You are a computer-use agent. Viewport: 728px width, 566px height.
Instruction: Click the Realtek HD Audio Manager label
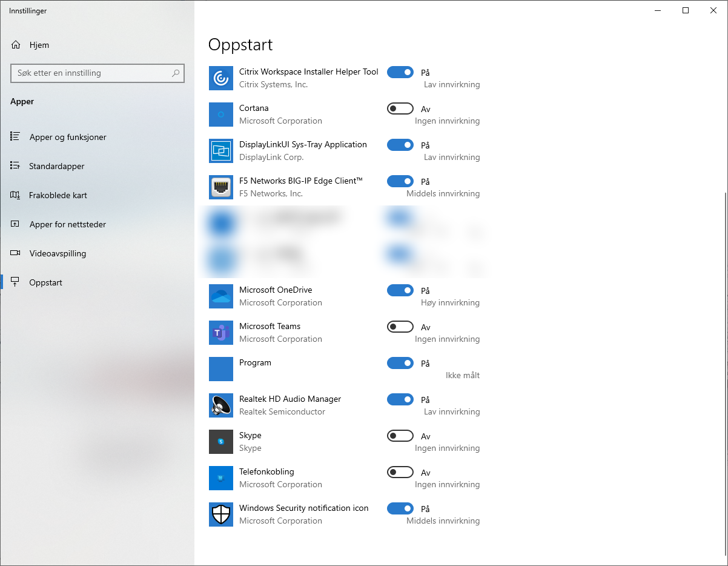click(290, 399)
